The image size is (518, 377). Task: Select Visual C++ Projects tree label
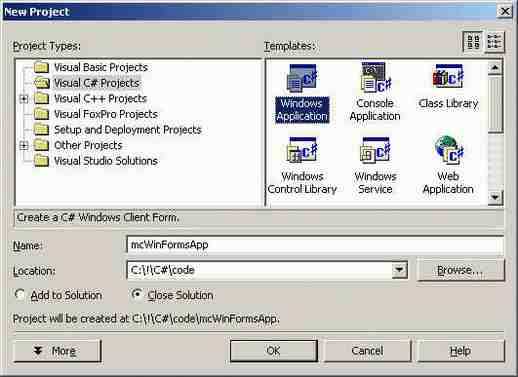[100, 99]
